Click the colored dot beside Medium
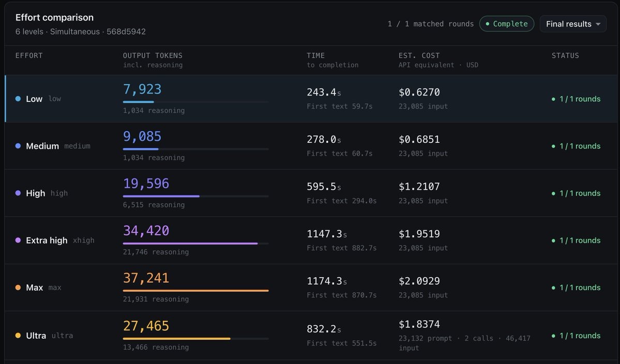 pyautogui.click(x=18, y=146)
